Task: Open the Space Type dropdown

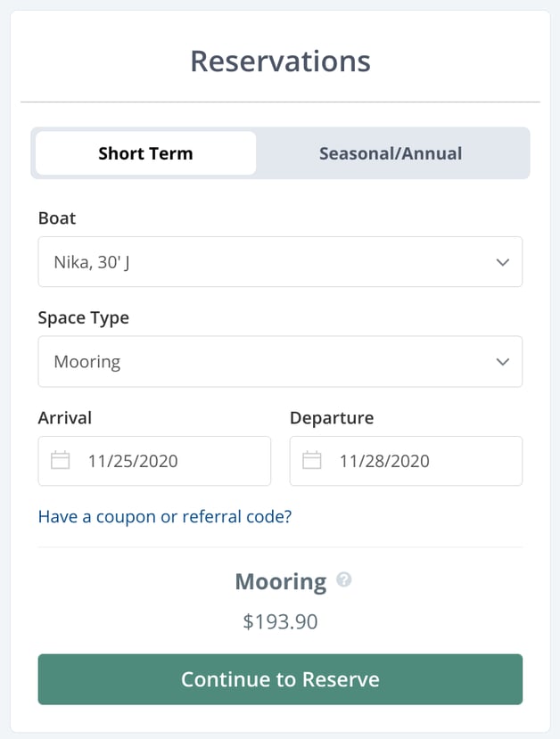Action: pos(280,361)
